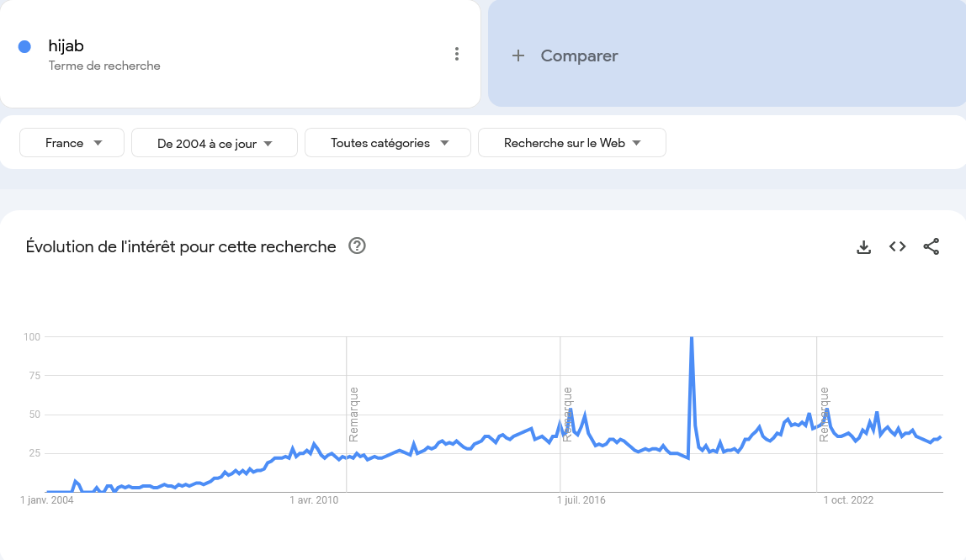This screenshot has width=966, height=560.
Task: Download the interest chart as CSV
Action: (863, 246)
